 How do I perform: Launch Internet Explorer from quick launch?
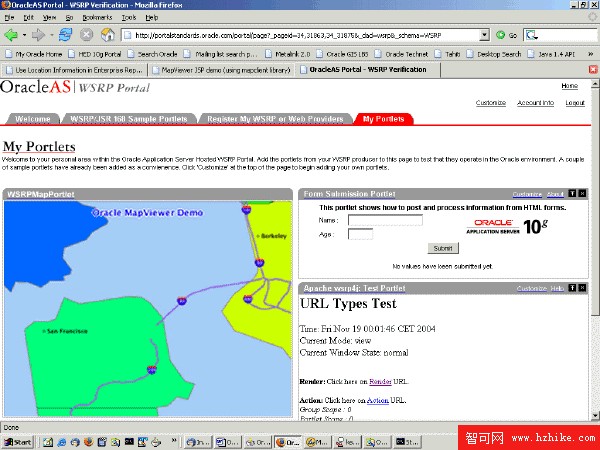coord(62,442)
